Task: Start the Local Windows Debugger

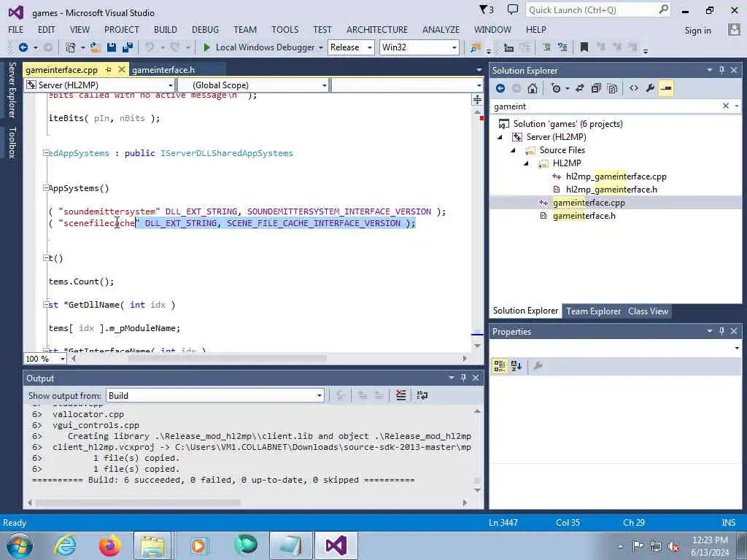Action: click(259, 47)
